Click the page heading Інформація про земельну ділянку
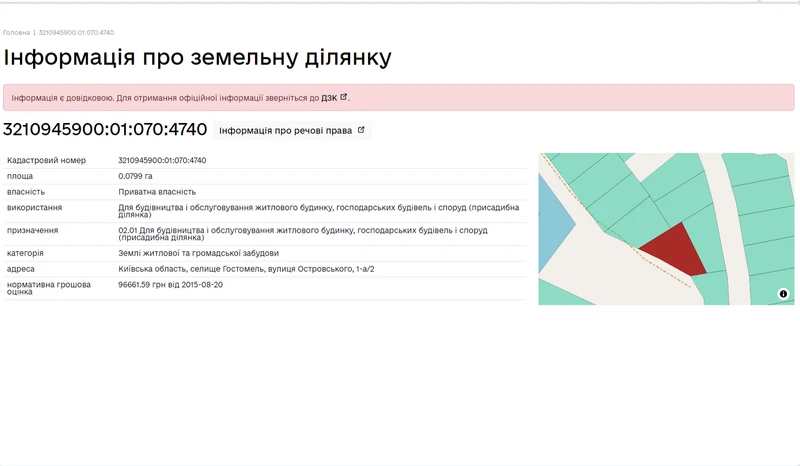Image resolution: width=800 pixels, height=466 pixels. 197,57
